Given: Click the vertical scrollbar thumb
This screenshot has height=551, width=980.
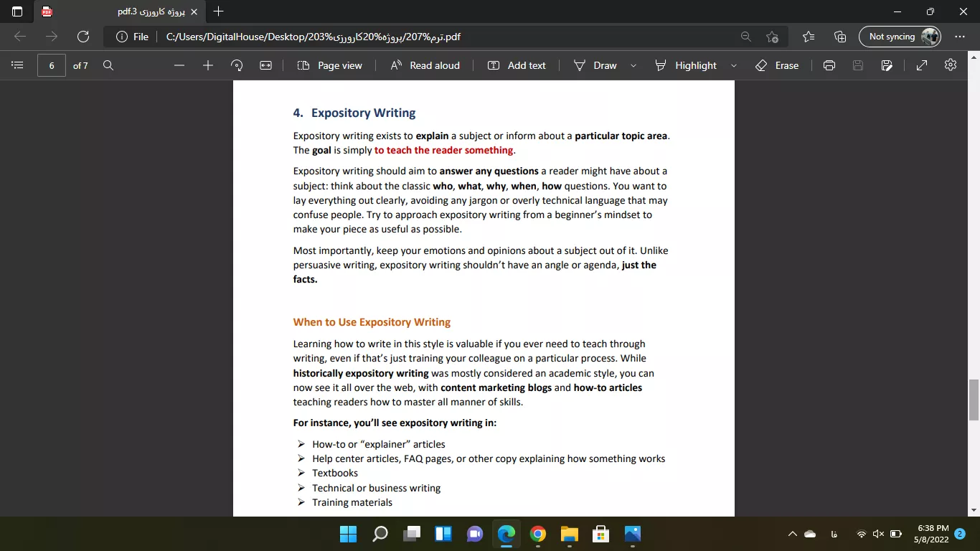Looking at the screenshot, I should click(974, 400).
